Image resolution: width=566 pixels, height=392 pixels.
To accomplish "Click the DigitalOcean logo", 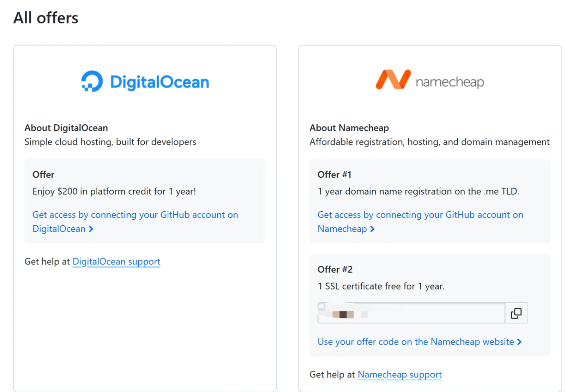I will (145, 81).
